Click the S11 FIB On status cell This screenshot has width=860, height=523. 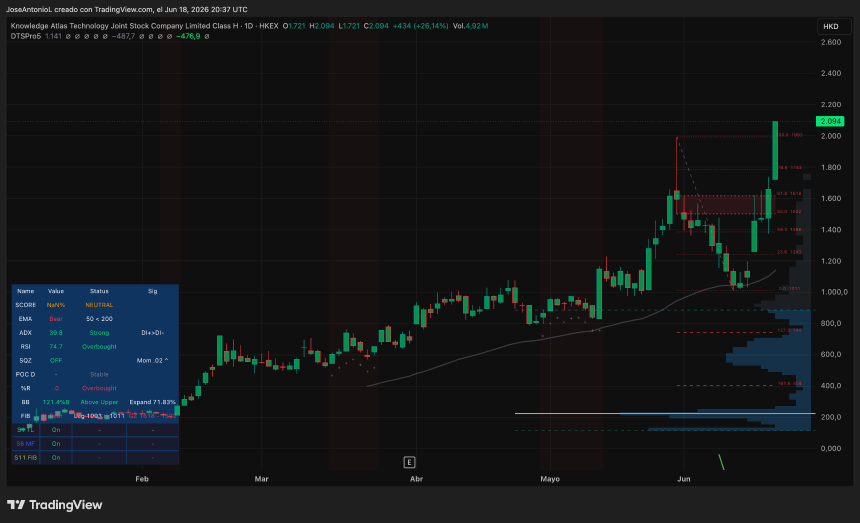point(56,457)
